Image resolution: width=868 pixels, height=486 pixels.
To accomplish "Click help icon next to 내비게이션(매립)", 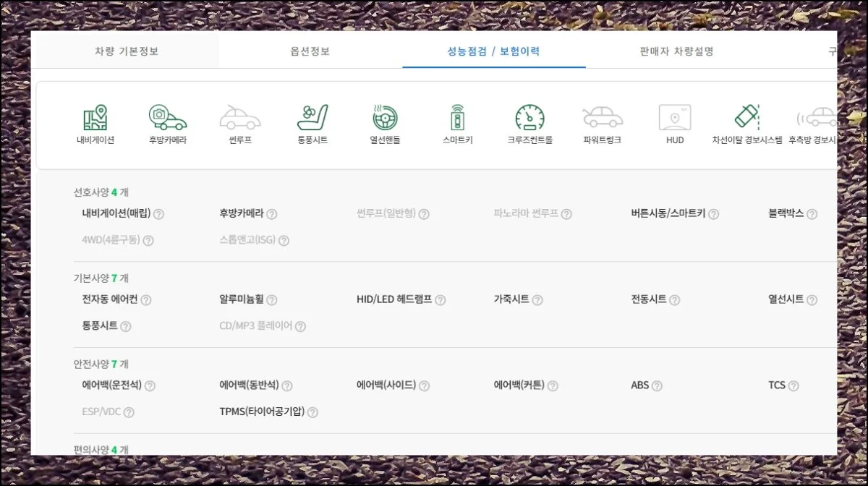I will pos(159,214).
